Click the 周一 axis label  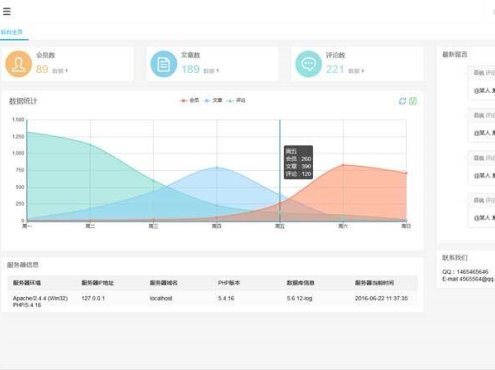pos(27,226)
